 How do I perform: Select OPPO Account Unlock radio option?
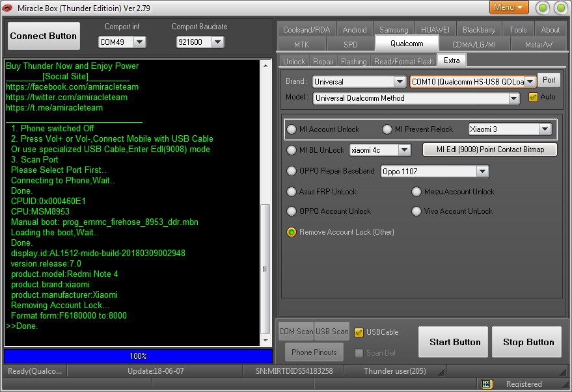pyautogui.click(x=292, y=211)
